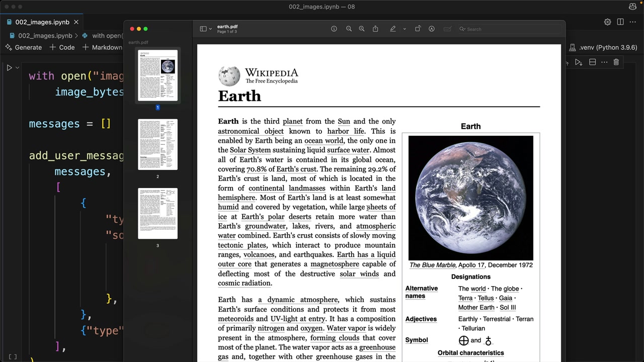Image resolution: width=644 pixels, height=362 pixels.
Task: Zoom in on the earth.pdf document
Action: tap(362, 29)
